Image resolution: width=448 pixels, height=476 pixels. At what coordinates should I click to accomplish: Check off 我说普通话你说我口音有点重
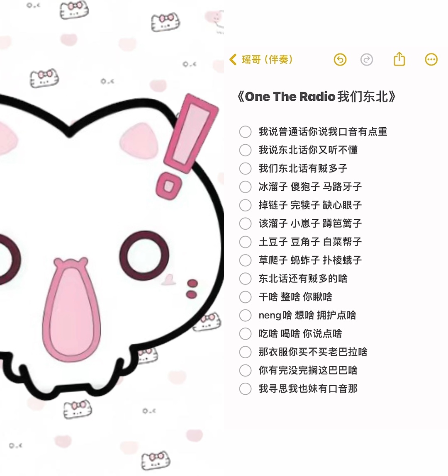(x=245, y=132)
